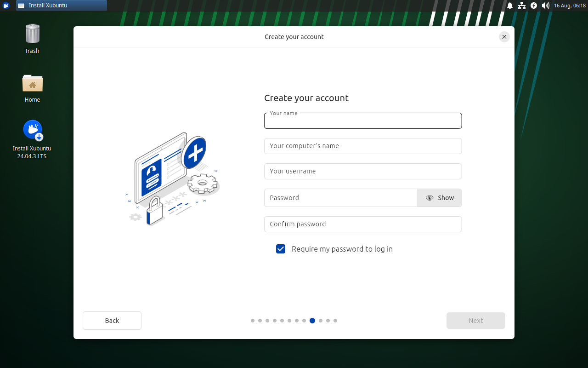Uncheck Require my password to log in

coord(281,249)
